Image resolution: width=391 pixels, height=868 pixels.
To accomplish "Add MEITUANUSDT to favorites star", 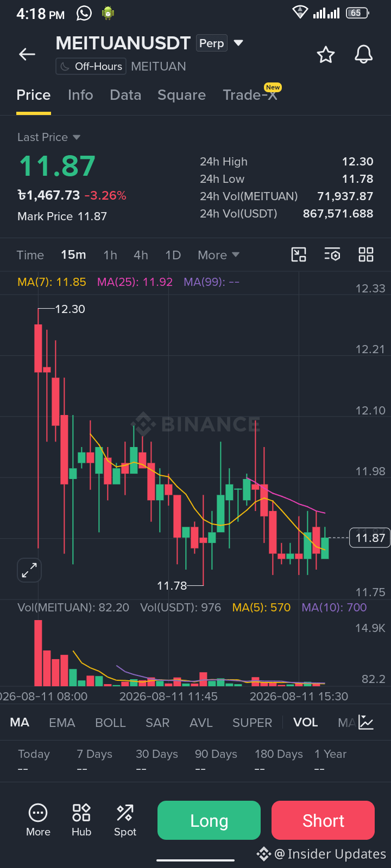I will (326, 54).
